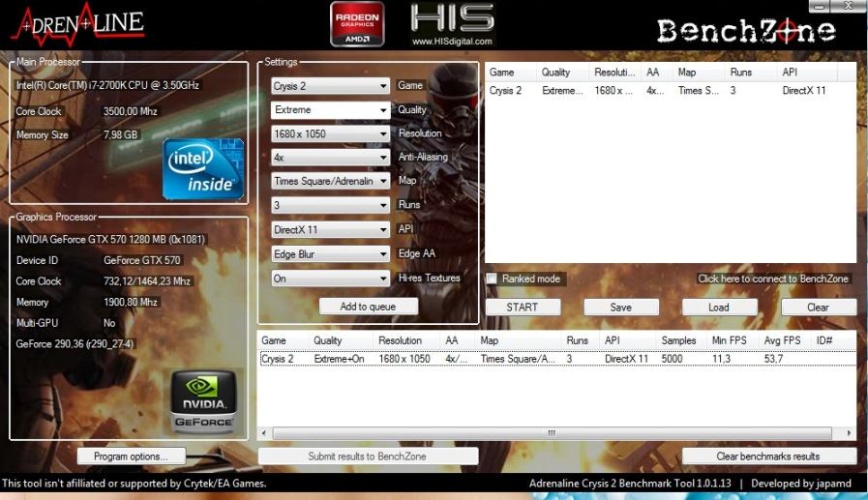Click the results scrollbar right arrow
868x500 pixels.
(849, 433)
